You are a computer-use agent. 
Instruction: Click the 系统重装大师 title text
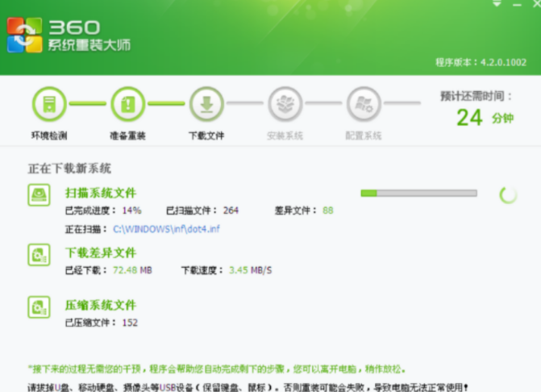[x=89, y=45]
